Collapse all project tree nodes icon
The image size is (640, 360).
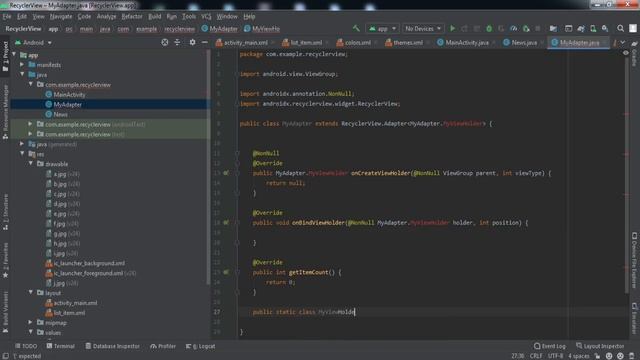[177, 42]
